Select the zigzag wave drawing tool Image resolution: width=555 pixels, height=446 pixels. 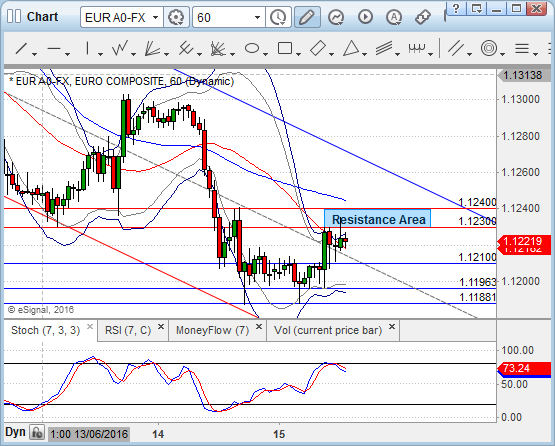pyautogui.click(x=120, y=48)
